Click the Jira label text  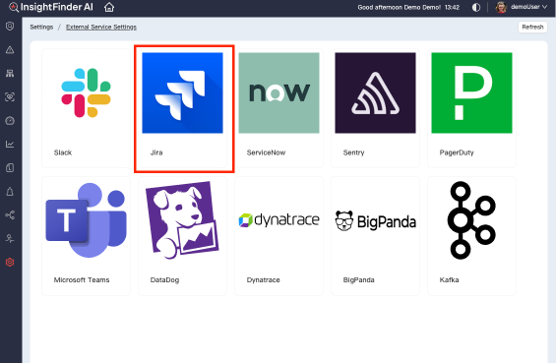(156, 152)
